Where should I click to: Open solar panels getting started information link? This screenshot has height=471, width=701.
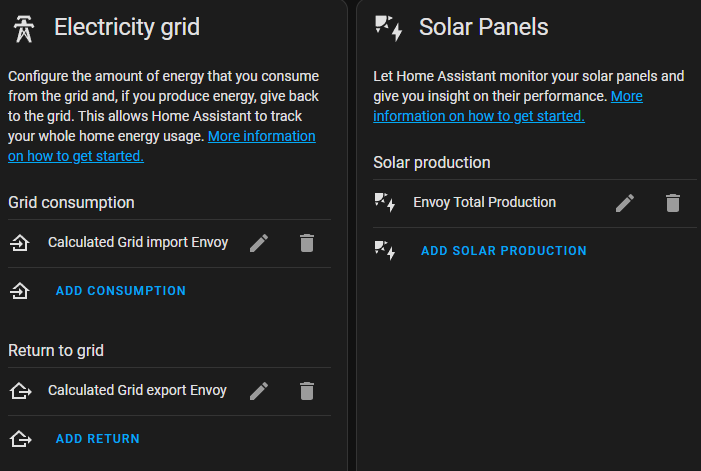pyautogui.click(x=508, y=106)
